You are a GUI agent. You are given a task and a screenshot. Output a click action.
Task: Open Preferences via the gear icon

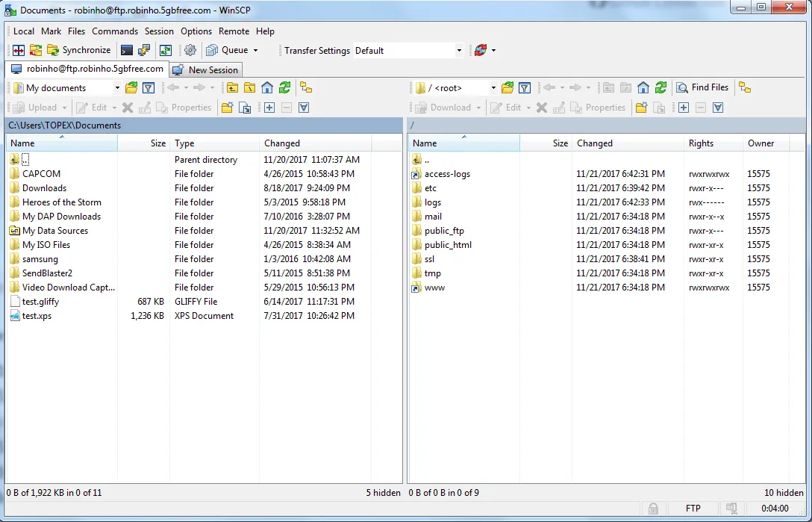click(x=190, y=50)
